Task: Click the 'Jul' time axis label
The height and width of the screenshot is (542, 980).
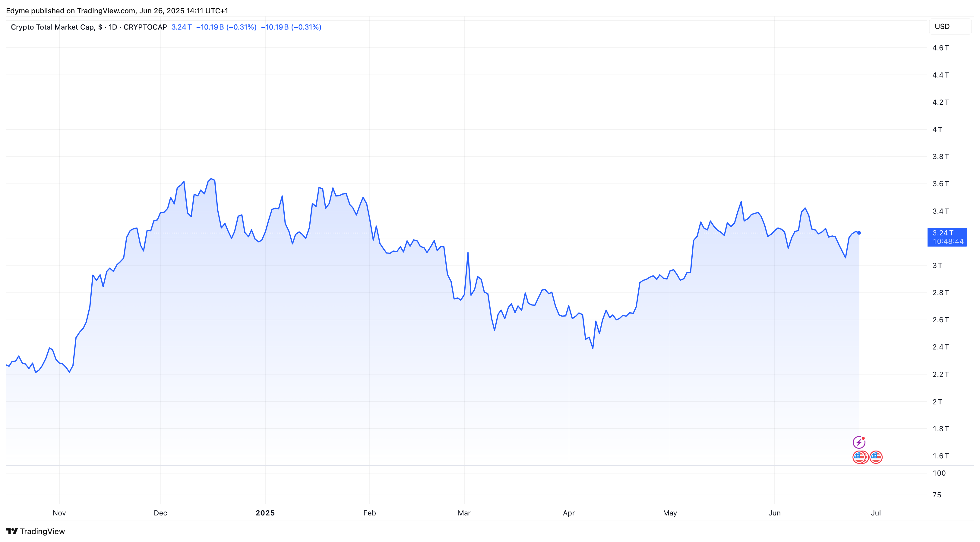Action: tap(876, 513)
